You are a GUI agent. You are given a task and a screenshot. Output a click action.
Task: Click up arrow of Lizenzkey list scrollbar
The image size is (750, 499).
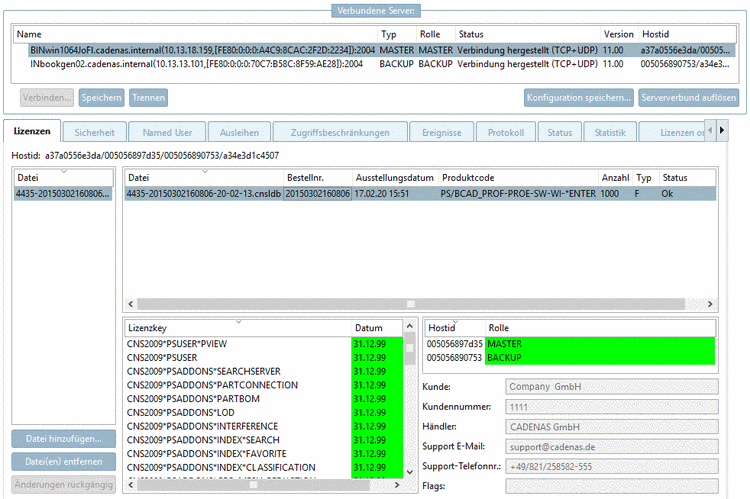click(x=410, y=326)
